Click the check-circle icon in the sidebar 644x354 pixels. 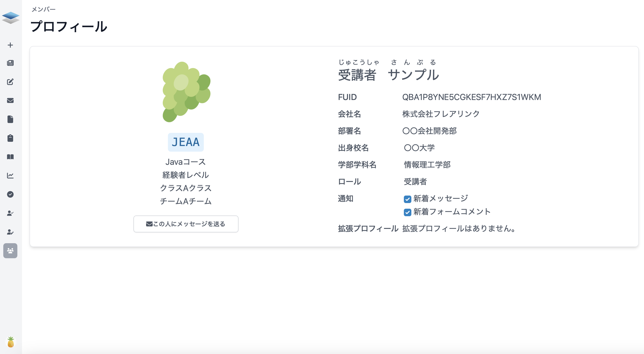click(10, 195)
